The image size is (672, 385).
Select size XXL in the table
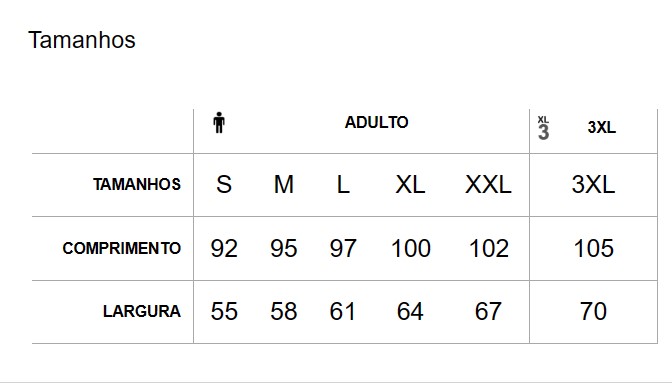[x=488, y=185]
